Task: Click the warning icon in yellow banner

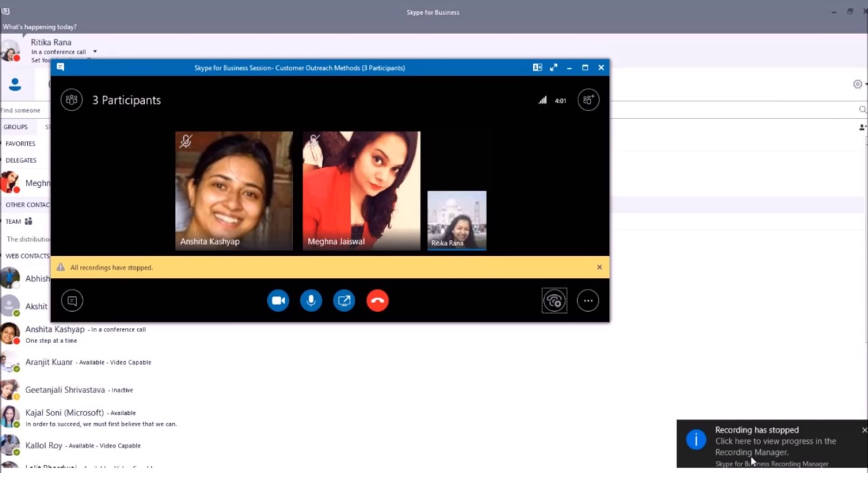Action: point(60,267)
